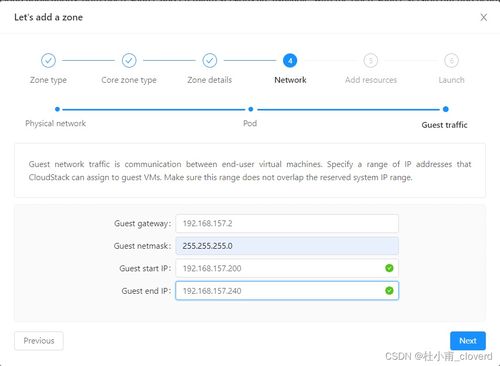Focus the Guest start IP field

[287, 268]
